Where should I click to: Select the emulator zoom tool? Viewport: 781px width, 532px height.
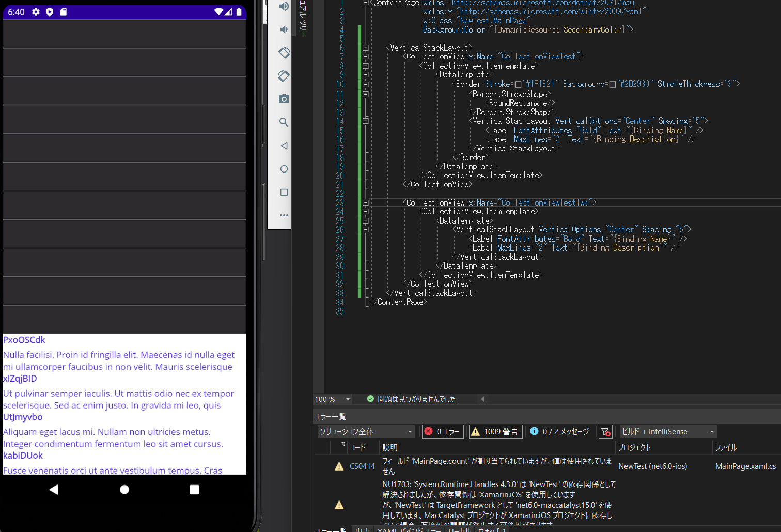284,122
